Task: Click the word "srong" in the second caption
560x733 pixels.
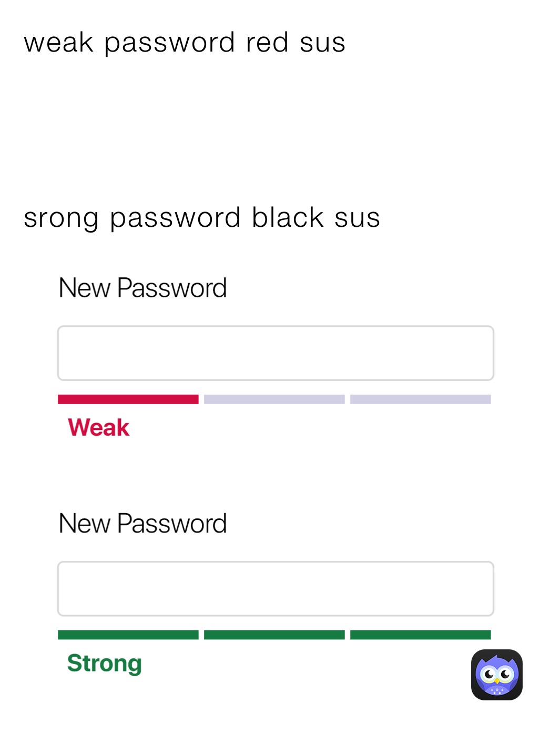Action: [61, 218]
